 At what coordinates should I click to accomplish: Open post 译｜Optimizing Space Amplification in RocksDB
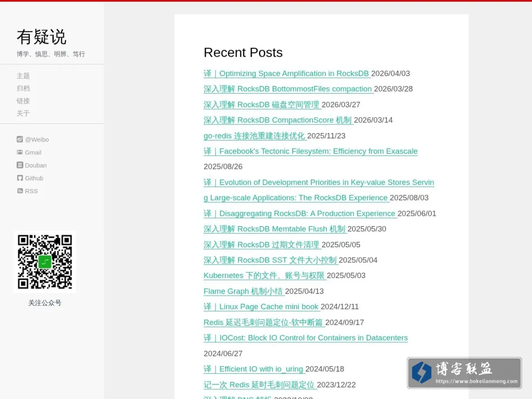tap(286, 74)
